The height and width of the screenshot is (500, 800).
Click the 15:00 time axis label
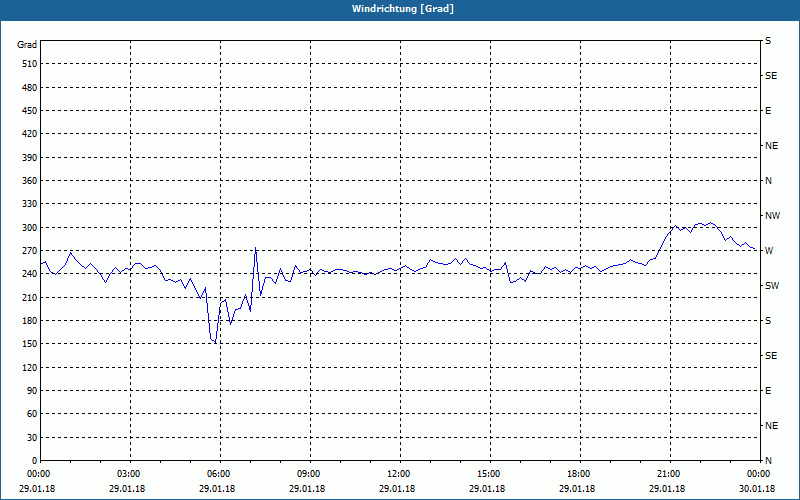489,474
